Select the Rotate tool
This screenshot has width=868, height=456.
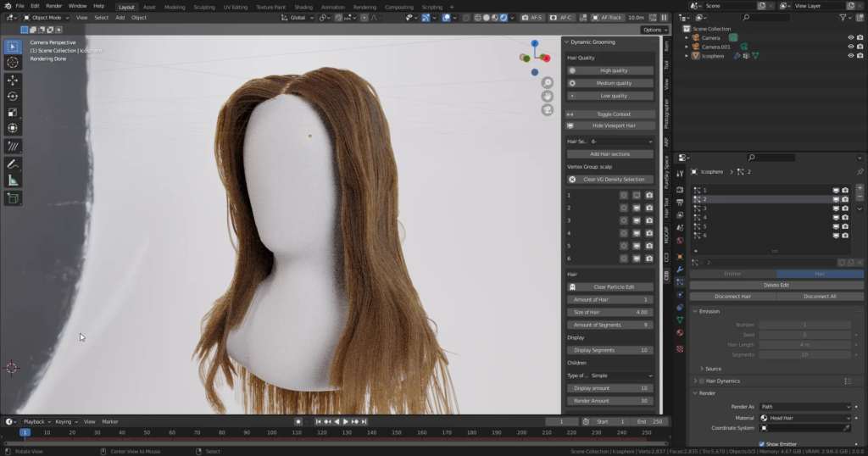coord(13,96)
